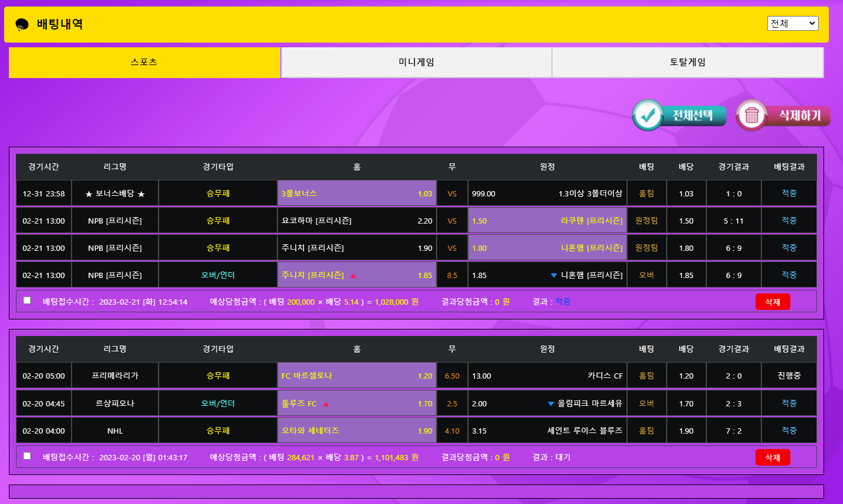Click the 니혼햄 [프리시즌] 1.80 away cell

[x=547, y=248]
